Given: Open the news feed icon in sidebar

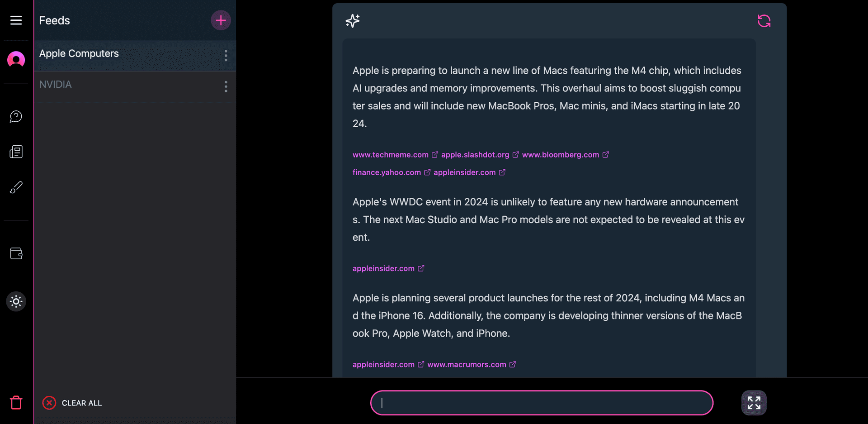Looking at the screenshot, I should coord(16,152).
